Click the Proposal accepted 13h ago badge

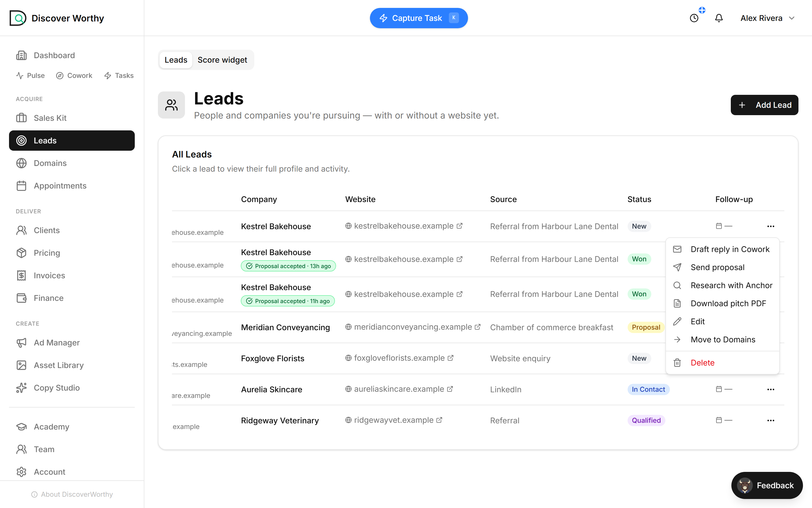[x=288, y=266]
